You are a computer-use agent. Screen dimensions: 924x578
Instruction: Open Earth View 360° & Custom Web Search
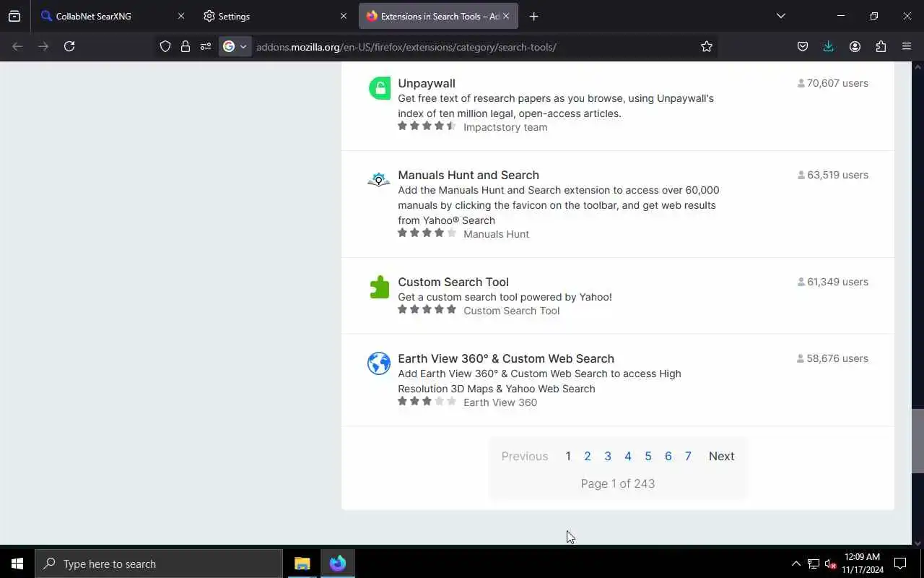pos(506,358)
